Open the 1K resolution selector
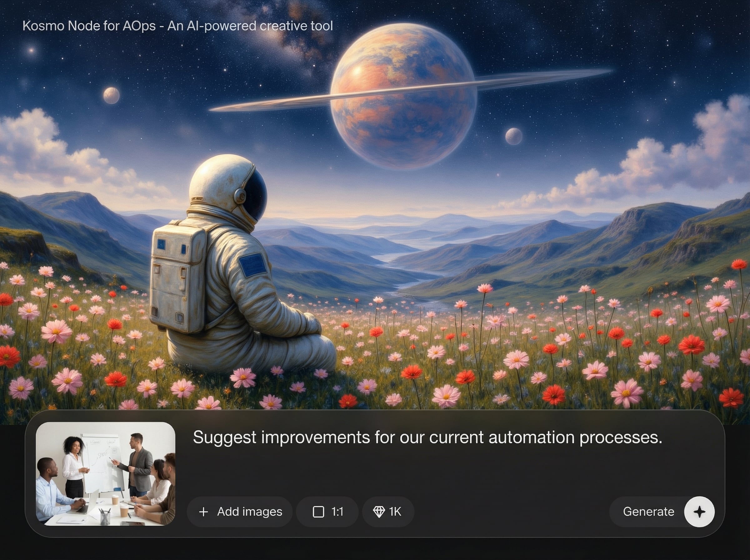Image resolution: width=750 pixels, height=560 pixels. pos(388,512)
